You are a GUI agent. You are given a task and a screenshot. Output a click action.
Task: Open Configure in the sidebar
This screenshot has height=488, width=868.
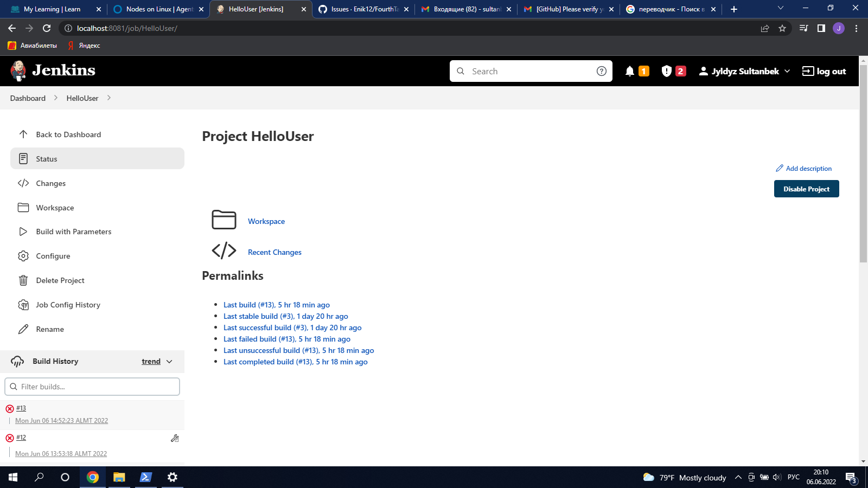(97, 256)
